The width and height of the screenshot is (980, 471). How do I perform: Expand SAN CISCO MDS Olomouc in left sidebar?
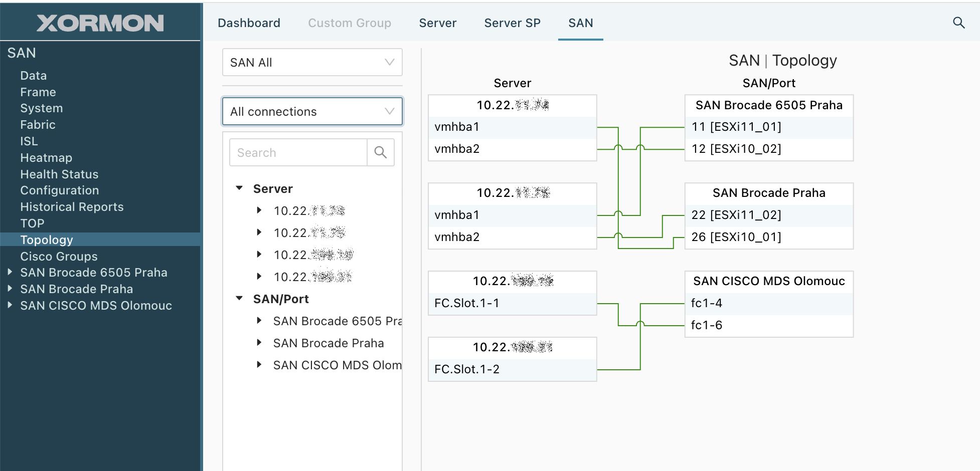[10, 305]
